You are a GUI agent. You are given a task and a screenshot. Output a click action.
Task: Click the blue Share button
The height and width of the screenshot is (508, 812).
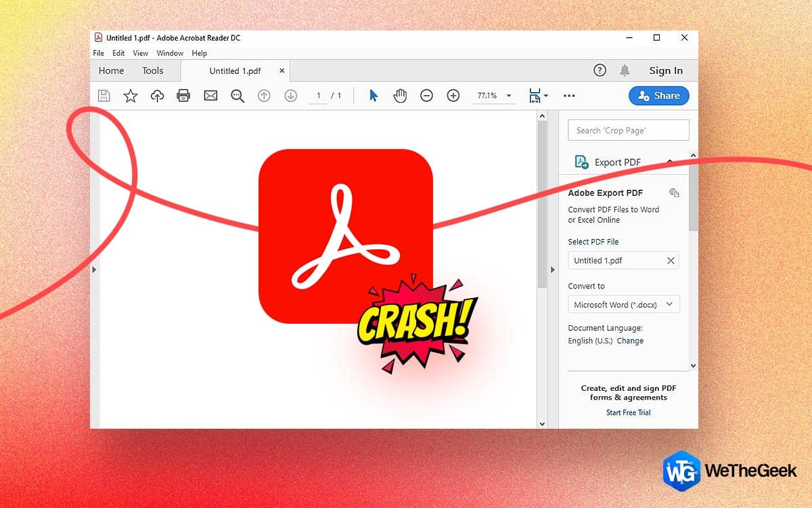click(658, 96)
